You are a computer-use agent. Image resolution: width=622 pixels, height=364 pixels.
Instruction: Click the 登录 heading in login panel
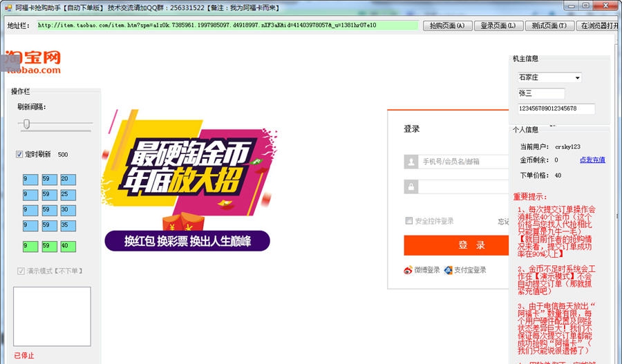click(411, 129)
